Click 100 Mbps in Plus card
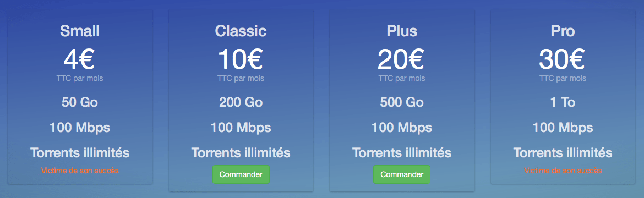The height and width of the screenshot is (198, 644). (x=402, y=128)
